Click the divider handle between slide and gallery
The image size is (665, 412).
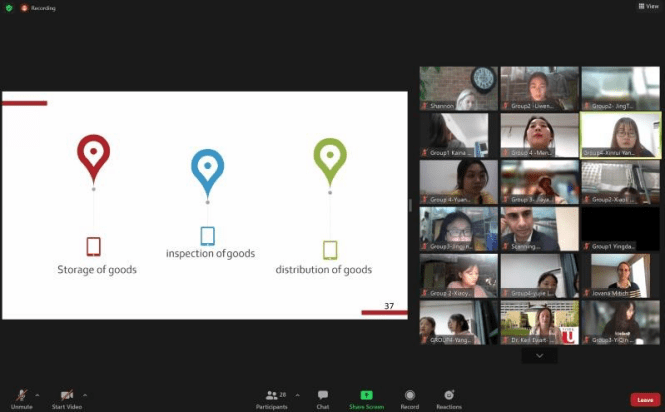pos(412,205)
